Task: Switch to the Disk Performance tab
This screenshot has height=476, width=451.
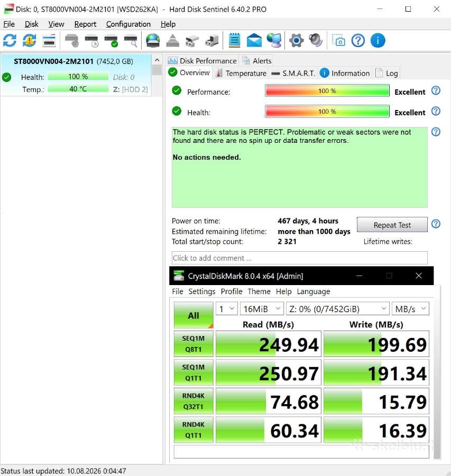Action: tap(202, 61)
